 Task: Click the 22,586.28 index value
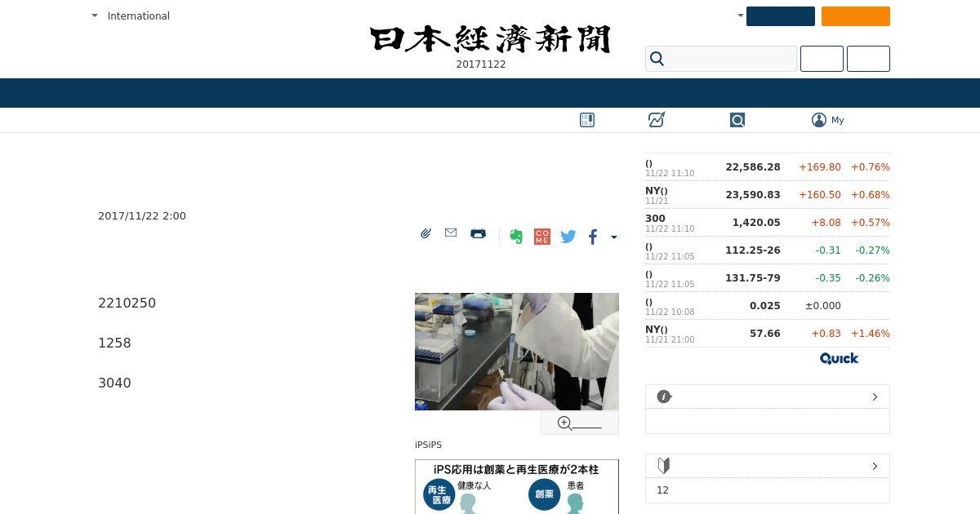tap(753, 167)
